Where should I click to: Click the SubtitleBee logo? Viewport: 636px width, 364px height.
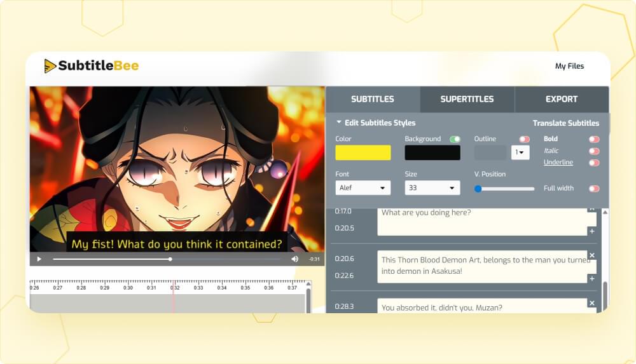[x=91, y=65]
